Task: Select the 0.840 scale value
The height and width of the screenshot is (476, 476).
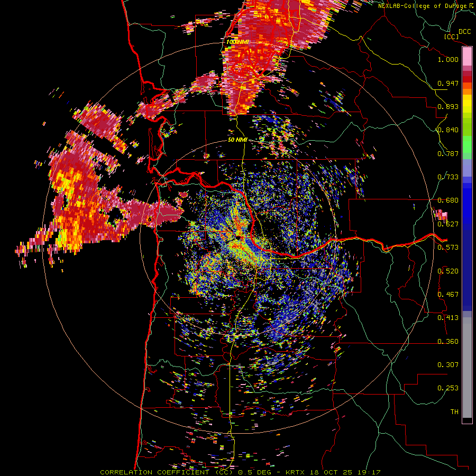Action: (448, 130)
